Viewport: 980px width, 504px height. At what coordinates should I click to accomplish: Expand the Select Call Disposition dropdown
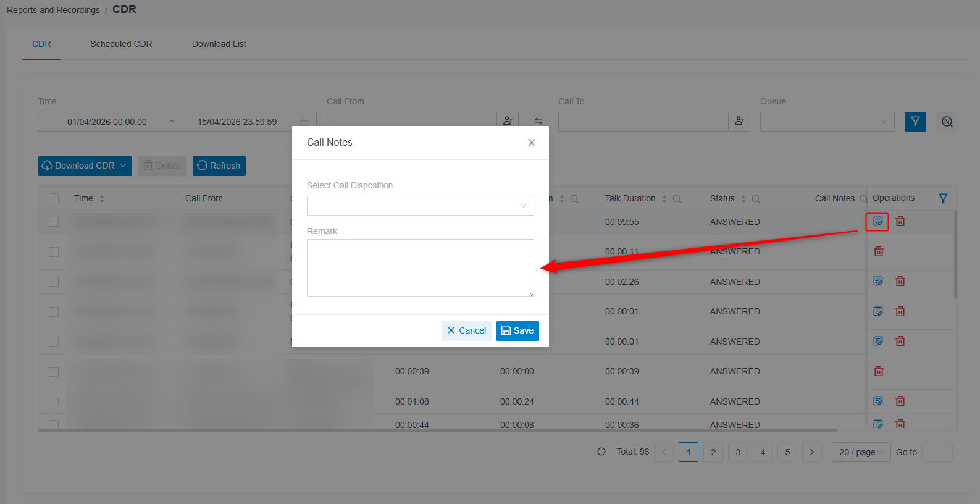(420, 206)
